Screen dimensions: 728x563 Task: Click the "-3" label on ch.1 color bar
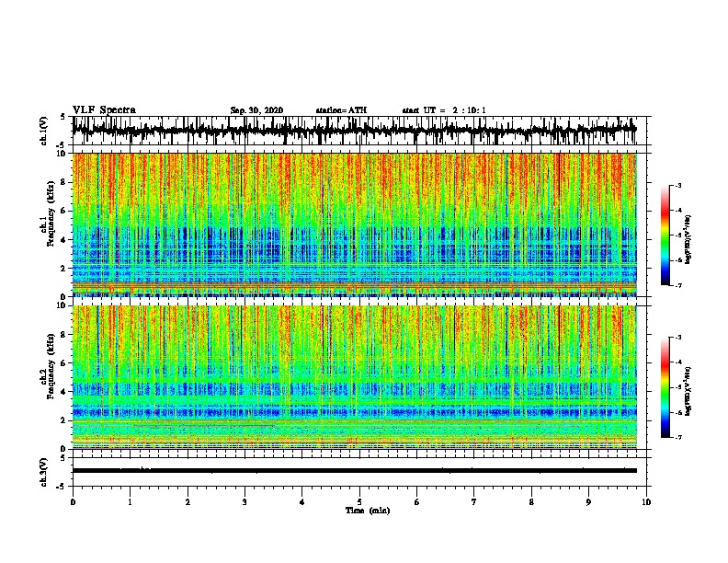coord(677,186)
